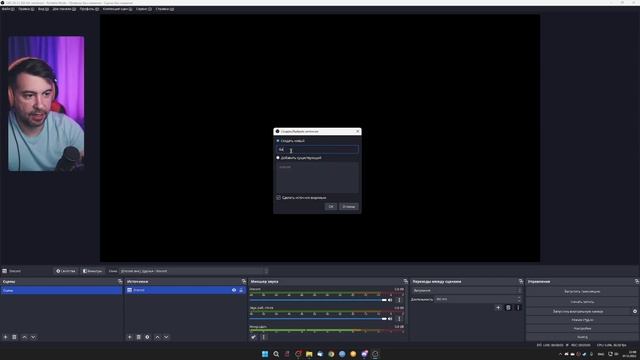Toggle eye visibility of Экран source
This screenshot has width=640, height=360.
(234, 290)
